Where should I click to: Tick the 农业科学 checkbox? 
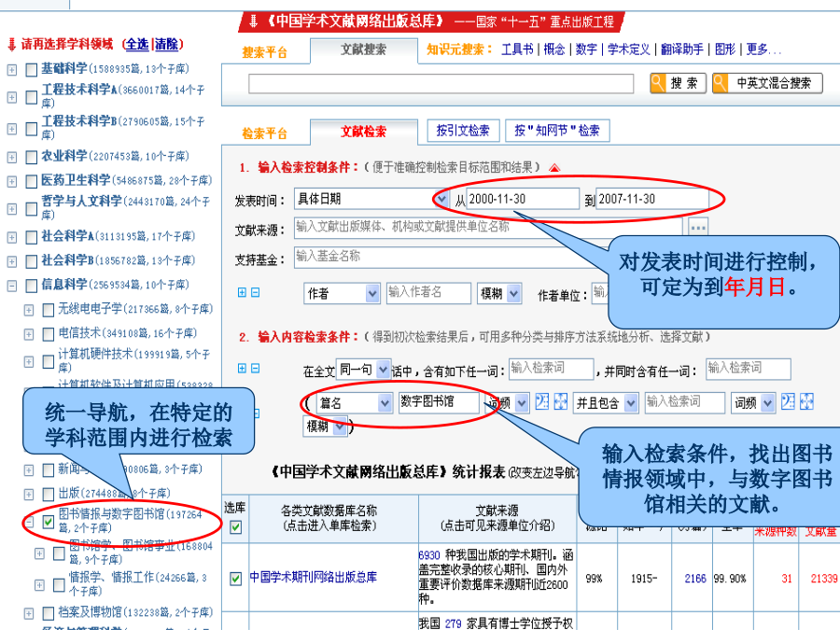pos(31,158)
